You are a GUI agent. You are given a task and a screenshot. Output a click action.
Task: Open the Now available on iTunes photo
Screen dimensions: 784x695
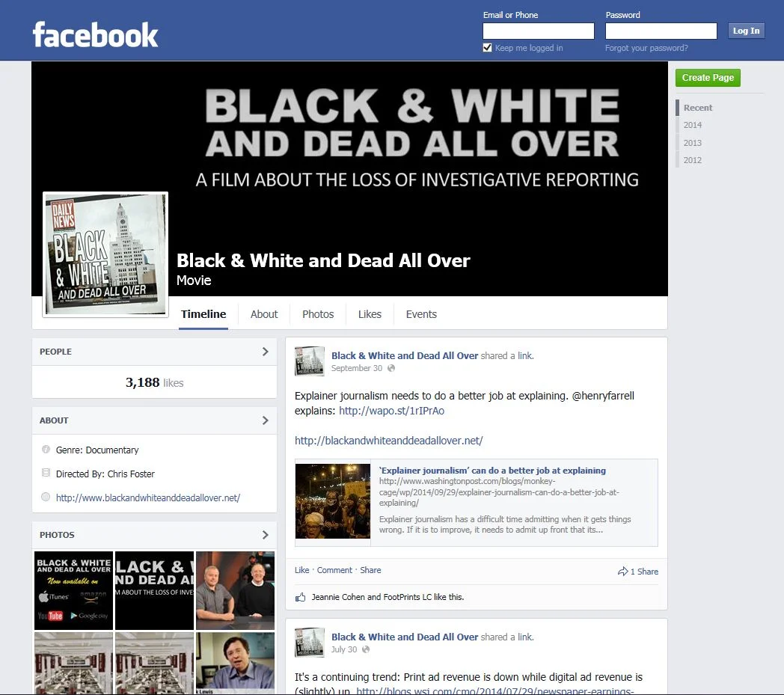pos(73,590)
